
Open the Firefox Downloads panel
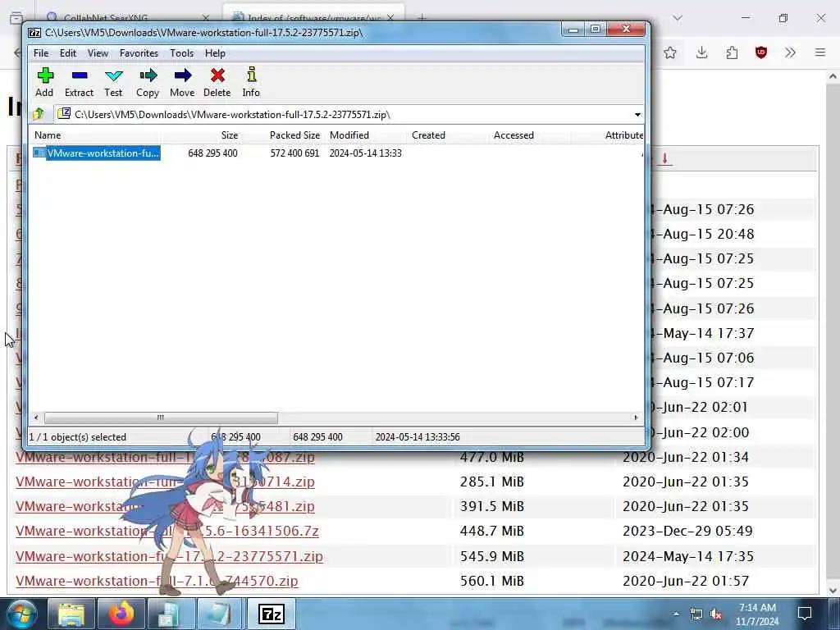tap(701, 52)
